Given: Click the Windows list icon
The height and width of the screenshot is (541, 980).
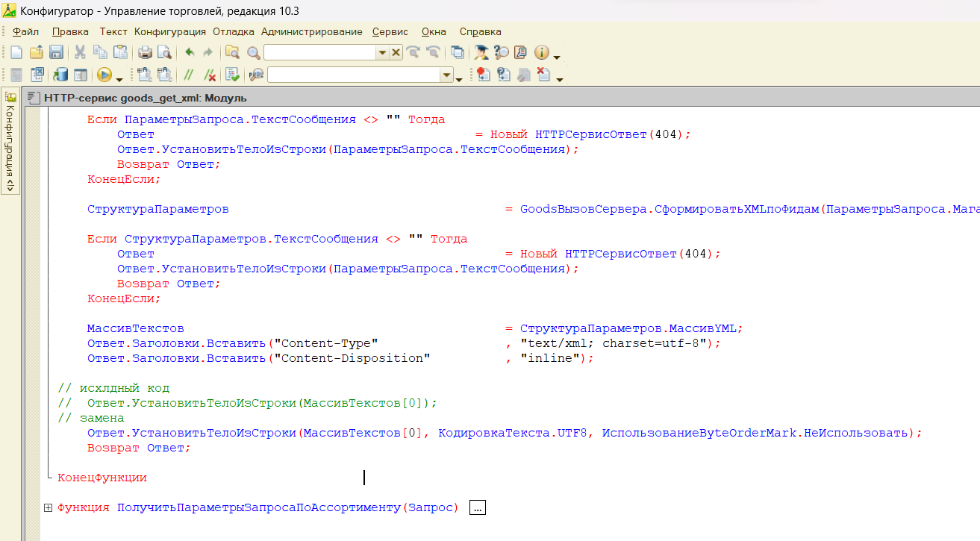Looking at the screenshot, I should pos(457,52).
